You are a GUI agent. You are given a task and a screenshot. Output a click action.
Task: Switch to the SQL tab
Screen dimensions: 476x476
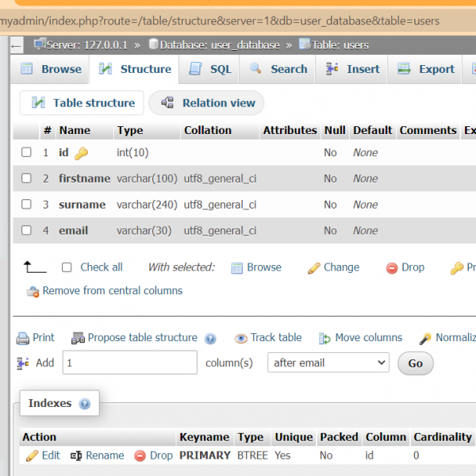pyautogui.click(x=210, y=69)
